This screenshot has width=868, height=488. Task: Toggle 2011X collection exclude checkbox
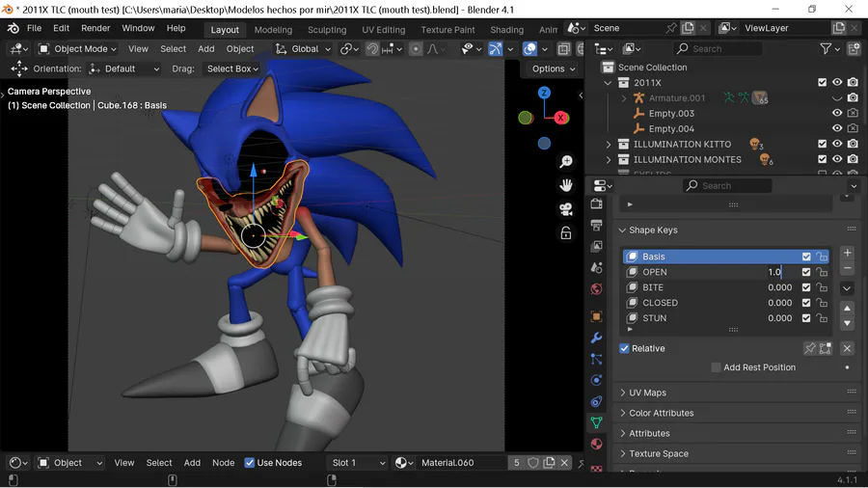[x=822, y=82]
